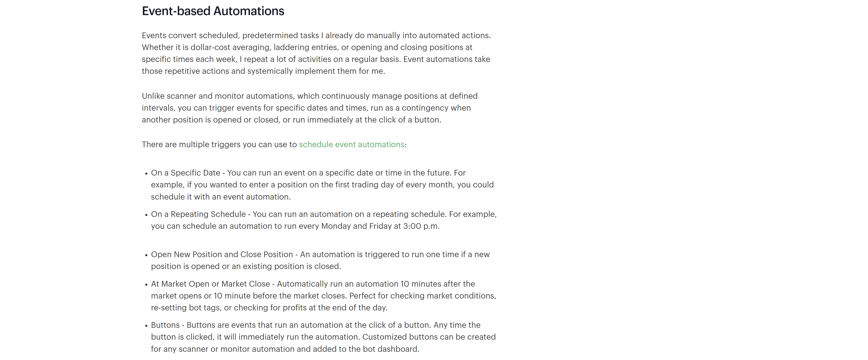Click the bullet dot before 'At Market Open'
Image resolution: width=868 pixels, height=360 pixels.
[146, 285]
